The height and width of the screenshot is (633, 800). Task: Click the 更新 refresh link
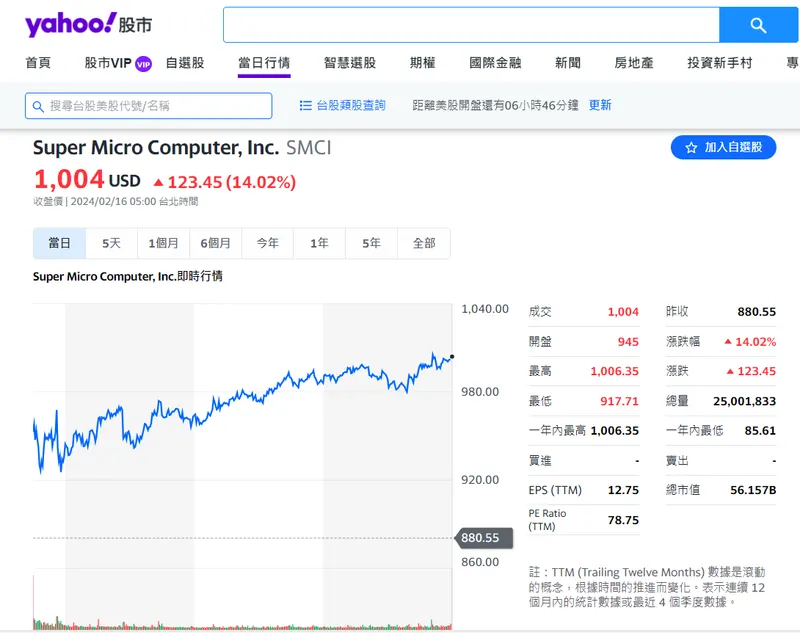click(600, 105)
